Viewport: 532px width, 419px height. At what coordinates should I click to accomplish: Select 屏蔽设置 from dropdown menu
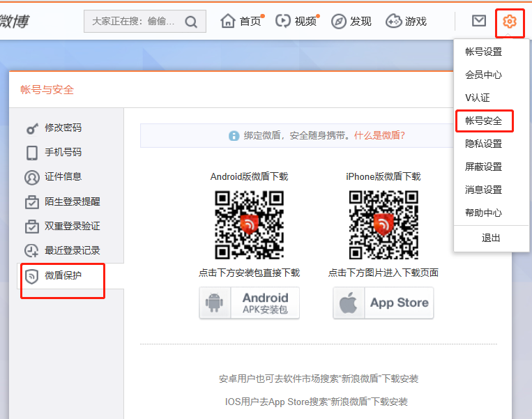tap(483, 167)
